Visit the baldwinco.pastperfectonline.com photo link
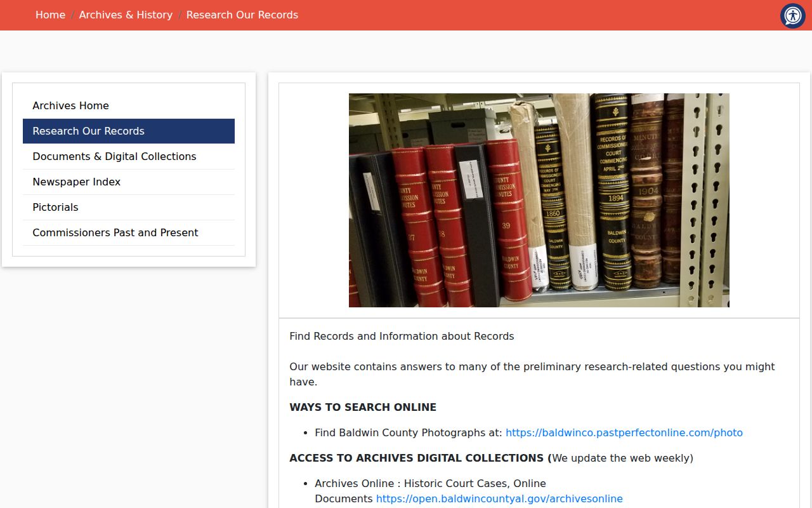 point(624,432)
